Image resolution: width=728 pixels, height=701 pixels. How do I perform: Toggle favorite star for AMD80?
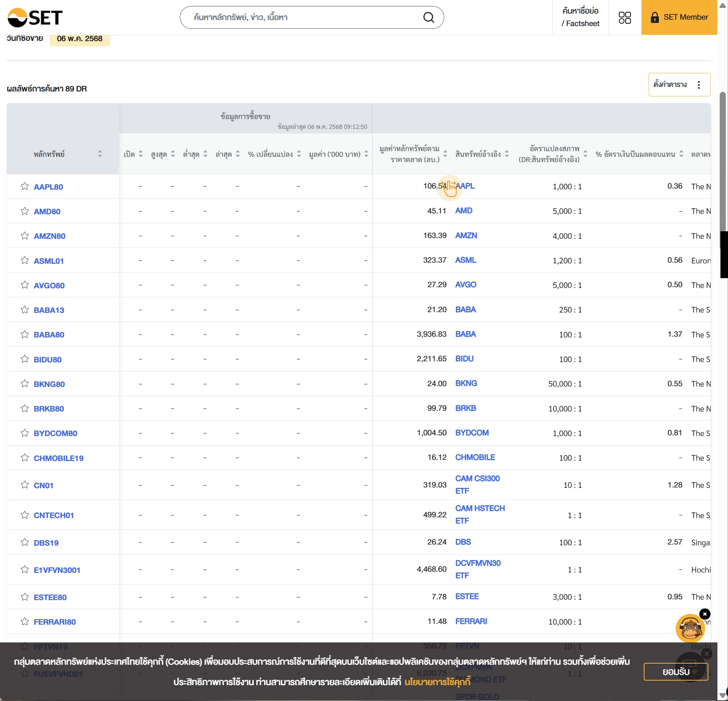[x=25, y=211]
